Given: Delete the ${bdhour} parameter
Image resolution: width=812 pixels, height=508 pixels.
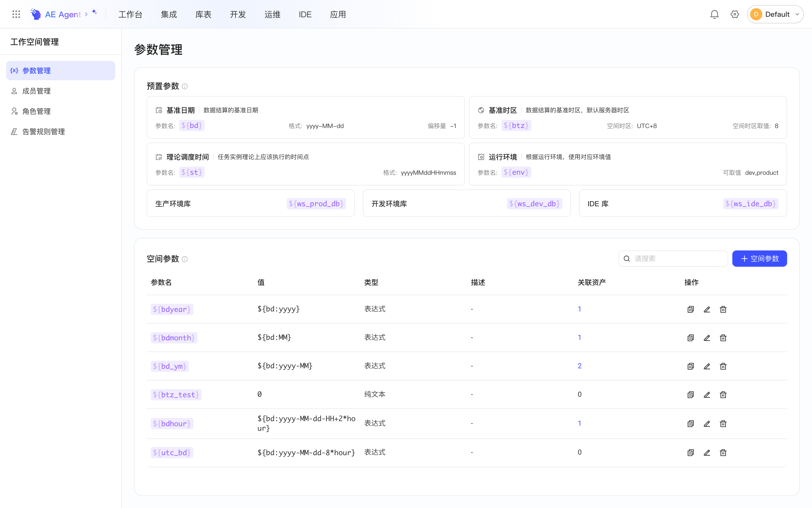Looking at the screenshot, I should (x=723, y=424).
